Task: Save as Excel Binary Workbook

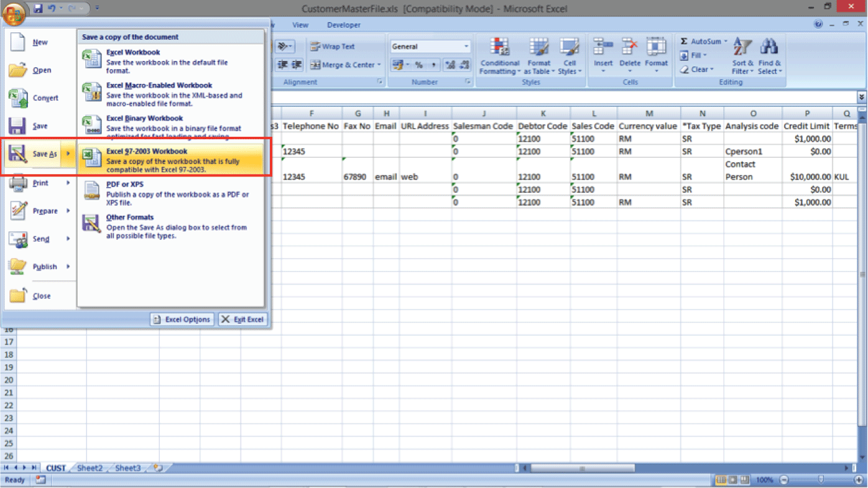Action: [x=171, y=127]
